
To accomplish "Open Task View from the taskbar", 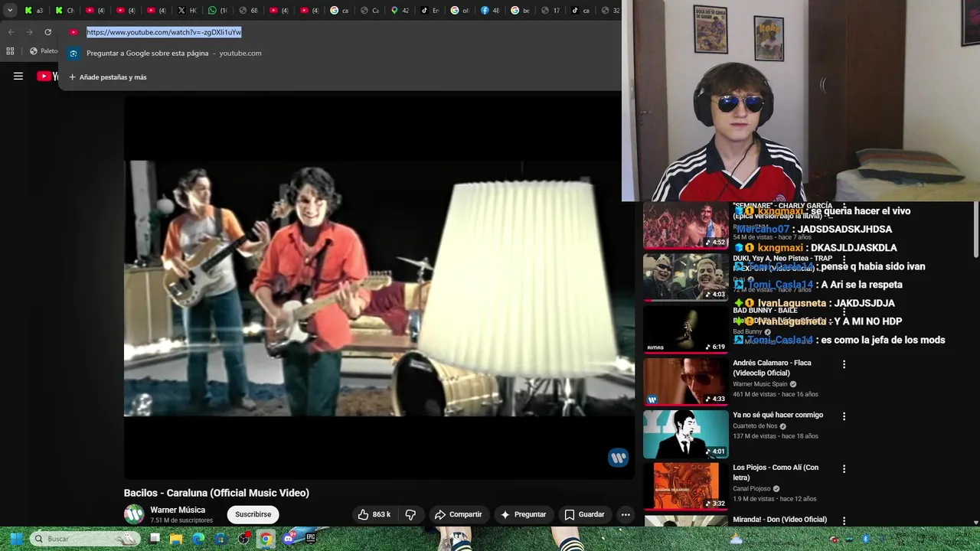I will tap(155, 539).
